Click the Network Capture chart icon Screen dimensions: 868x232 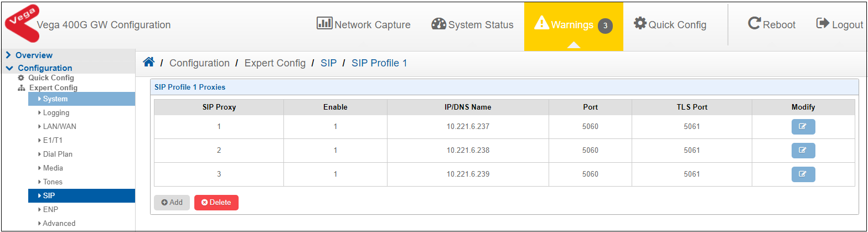[324, 23]
